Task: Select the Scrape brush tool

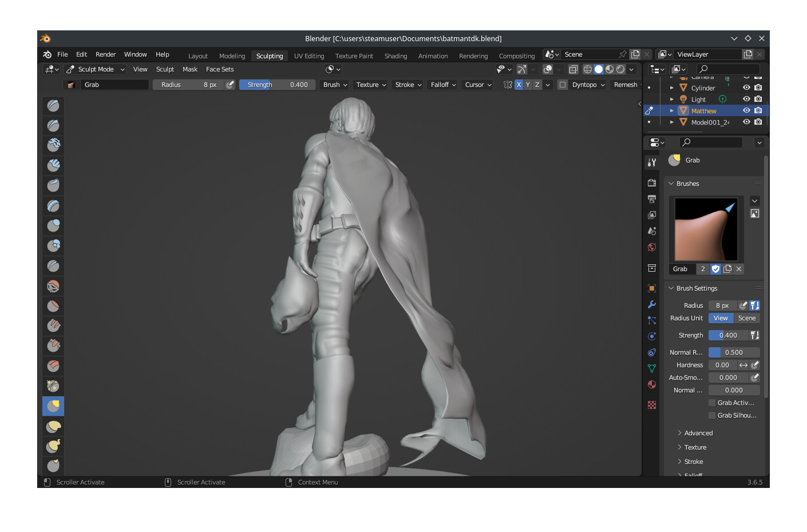Action: pyautogui.click(x=53, y=346)
